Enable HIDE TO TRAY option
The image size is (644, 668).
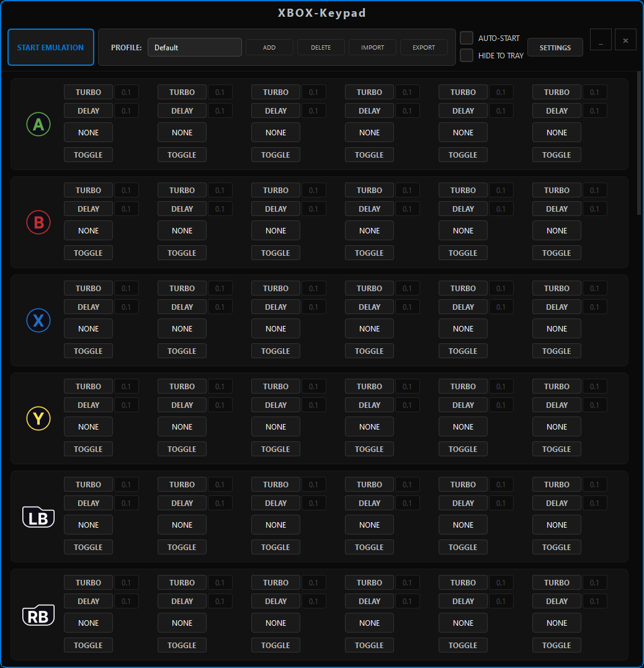click(466, 55)
